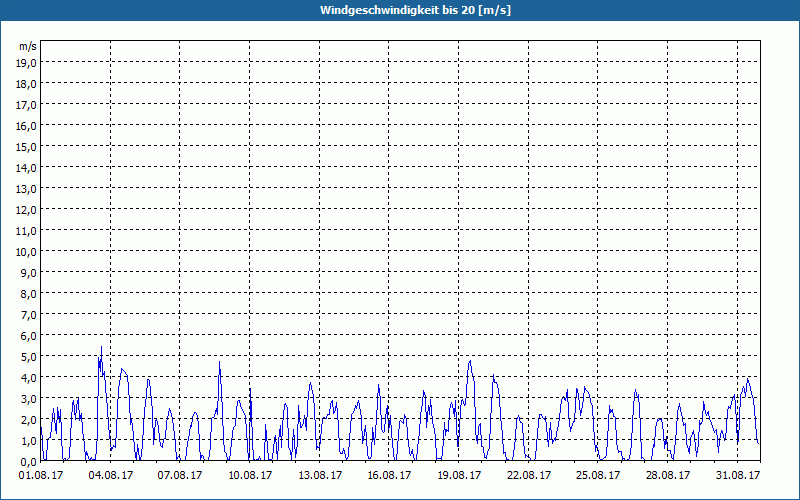Select the date label '01.08.17'

(x=41, y=476)
